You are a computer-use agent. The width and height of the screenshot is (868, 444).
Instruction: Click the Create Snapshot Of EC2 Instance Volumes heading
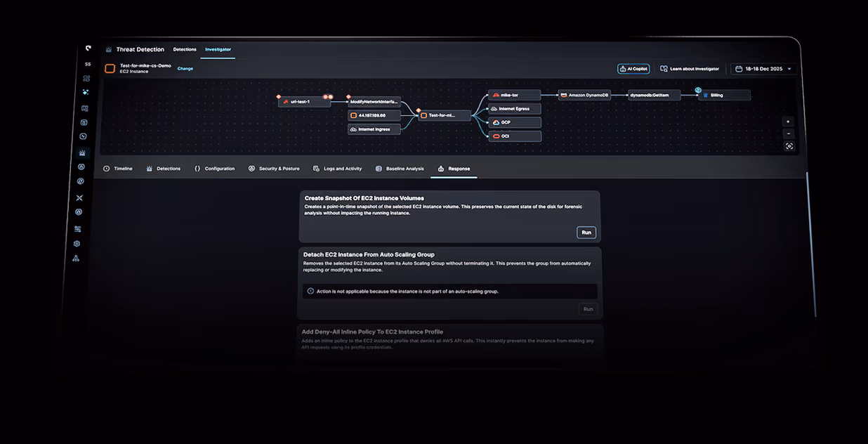point(364,198)
